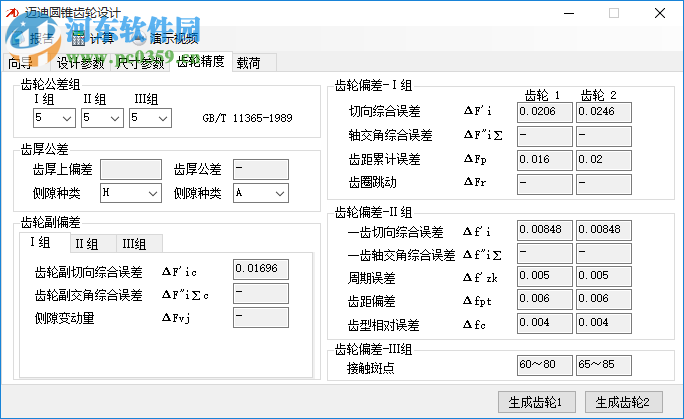Select the I组 sub-tab in 齿轮副偏差
The width and height of the screenshot is (684, 419).
[x=44, y=242]
